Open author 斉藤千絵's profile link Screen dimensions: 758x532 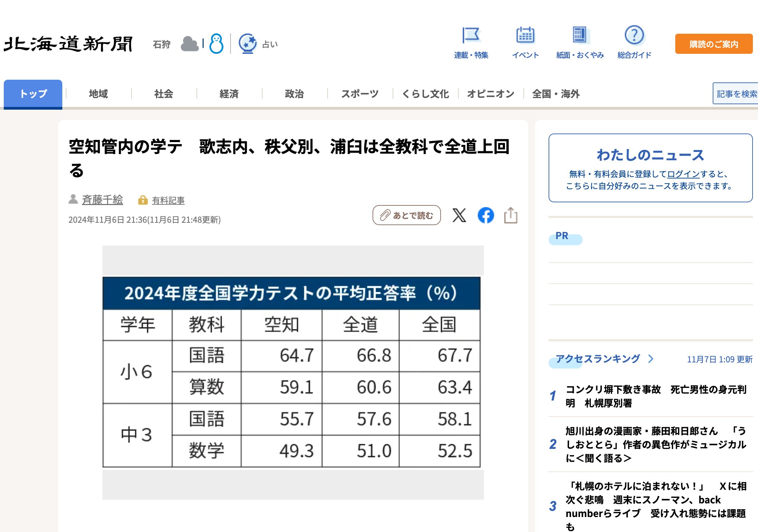[x=102, y=200]
